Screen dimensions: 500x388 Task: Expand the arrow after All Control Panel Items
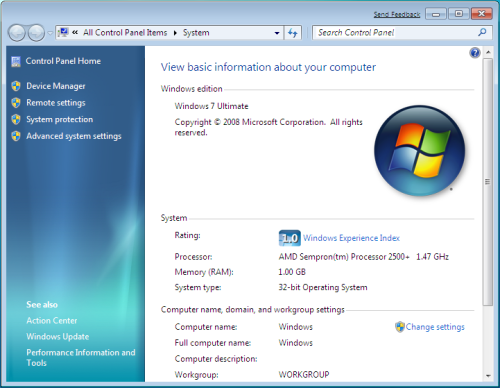click(175, 33)
